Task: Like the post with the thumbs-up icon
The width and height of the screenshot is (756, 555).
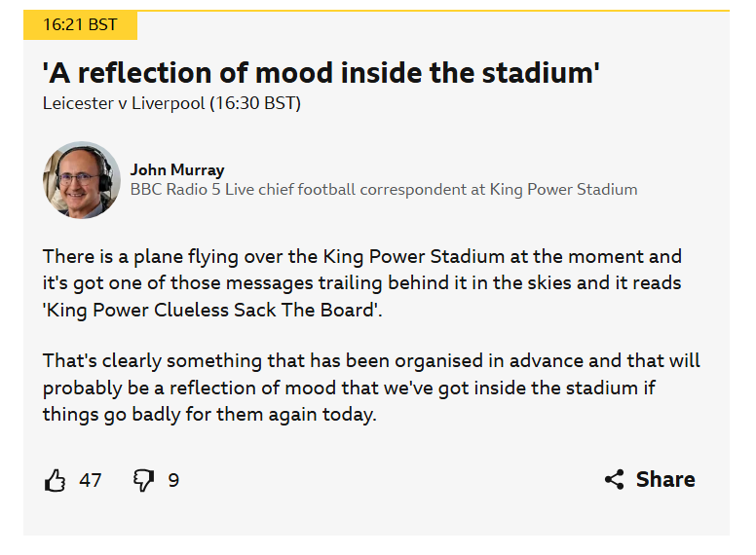Action: pos(55,480)
